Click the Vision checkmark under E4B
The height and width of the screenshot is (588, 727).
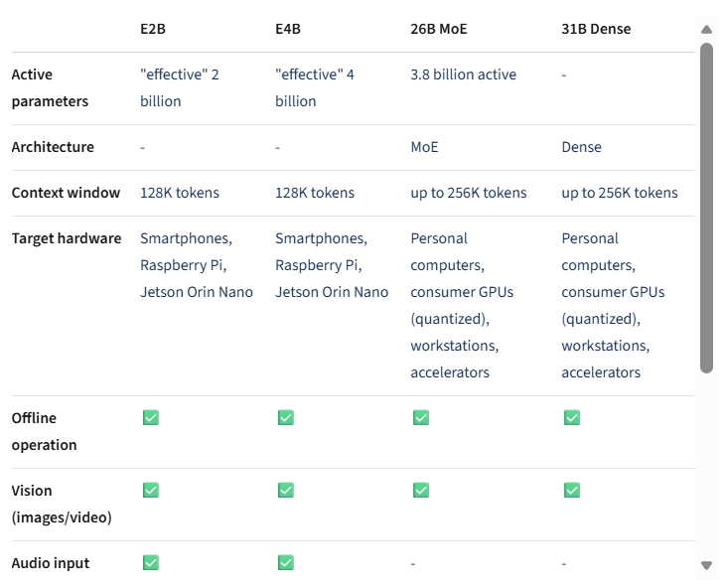click(286, 491)
